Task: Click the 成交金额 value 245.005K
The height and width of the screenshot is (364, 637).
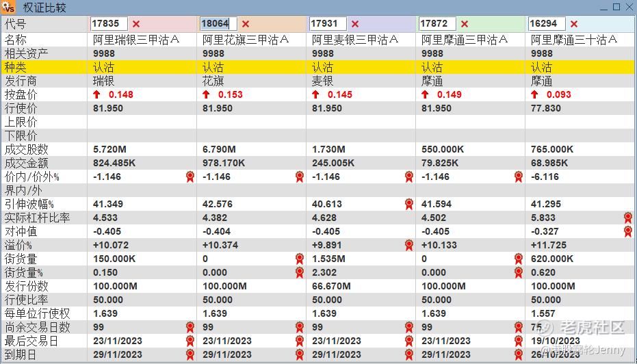Action: click(x=333, y=163)
